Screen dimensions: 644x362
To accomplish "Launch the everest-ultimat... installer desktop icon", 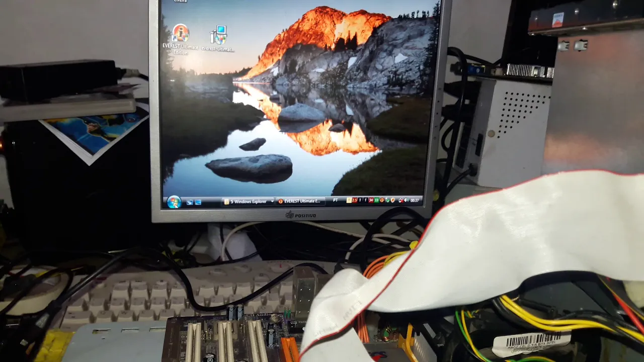I will [218, 39].
